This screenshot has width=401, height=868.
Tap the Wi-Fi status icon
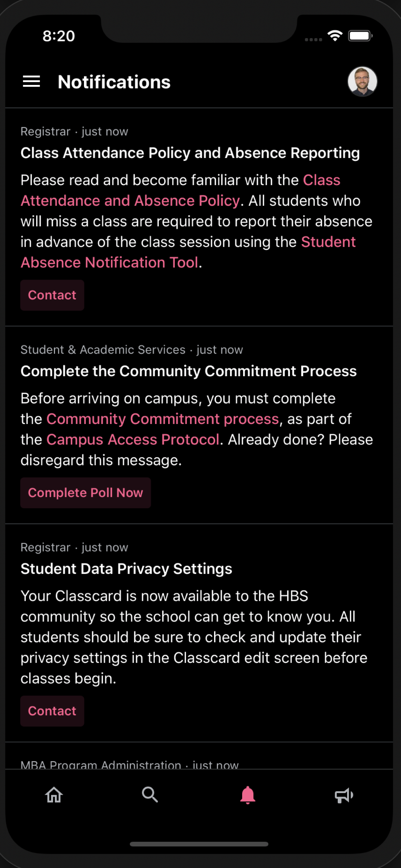click(334, 36)
